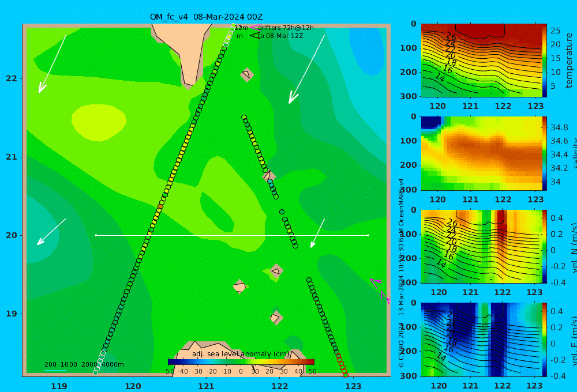The width and height of the screenshot is (577, 392).
Task: Click the magenta drifter arrows near 123°E, 19.3°N
Action: coord(380,291)
